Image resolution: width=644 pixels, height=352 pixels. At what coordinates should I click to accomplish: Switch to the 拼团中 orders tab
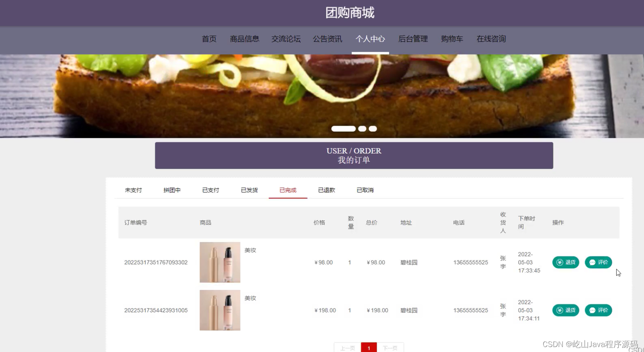(172, 190)
